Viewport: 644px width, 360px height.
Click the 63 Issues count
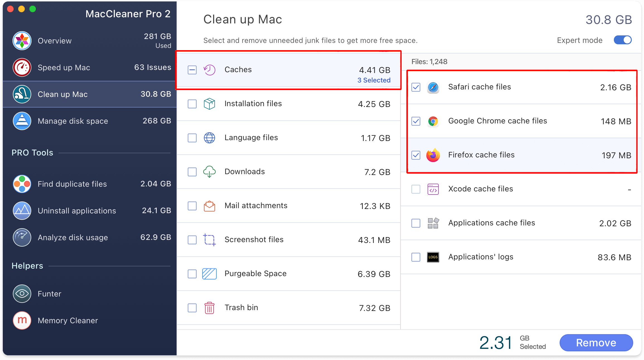[x=153, y=67]
